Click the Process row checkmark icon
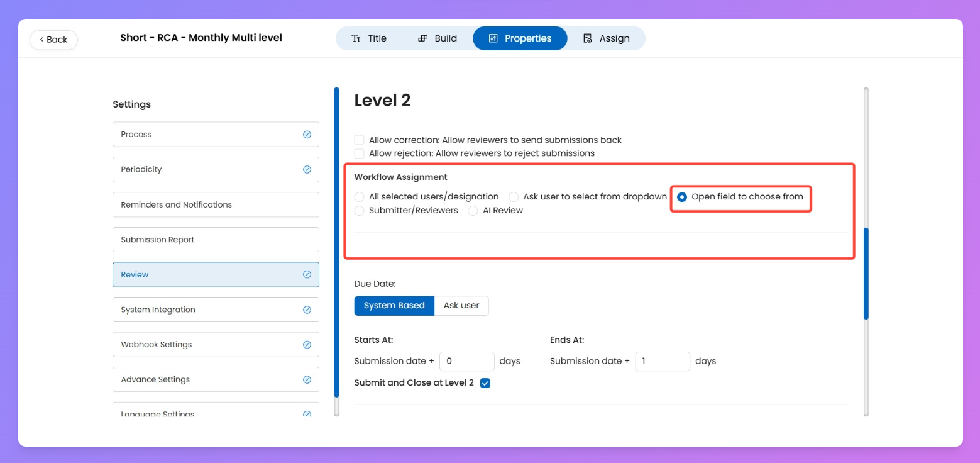 pyautogui.click(x=307, y=135)
